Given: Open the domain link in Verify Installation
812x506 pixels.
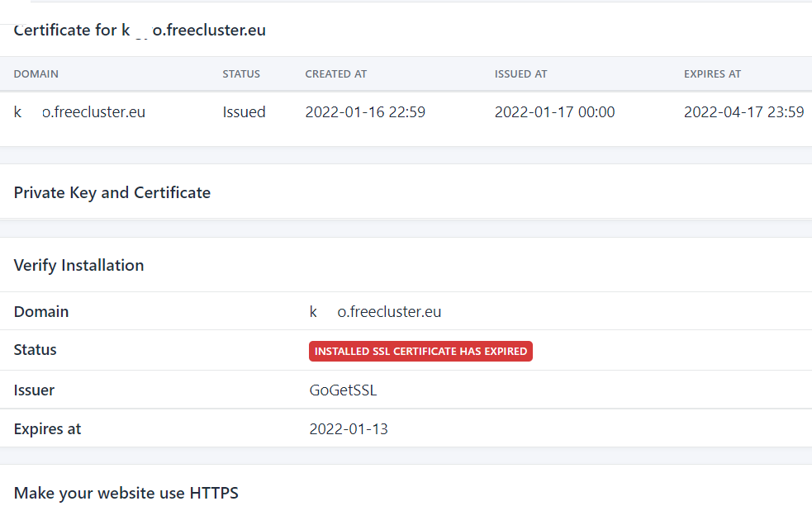Looking at the screenshot, I should click(x=376, y=312).
